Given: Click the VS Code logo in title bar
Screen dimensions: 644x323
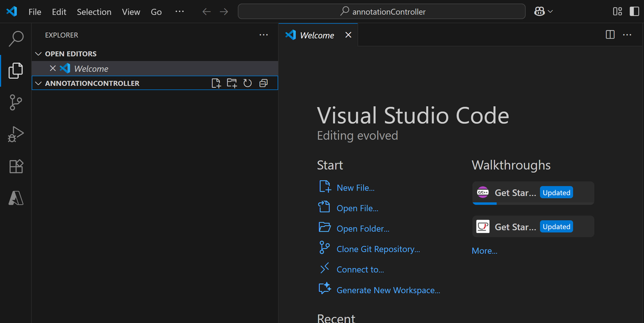Looking at the screenshot, I should point(11,11).
